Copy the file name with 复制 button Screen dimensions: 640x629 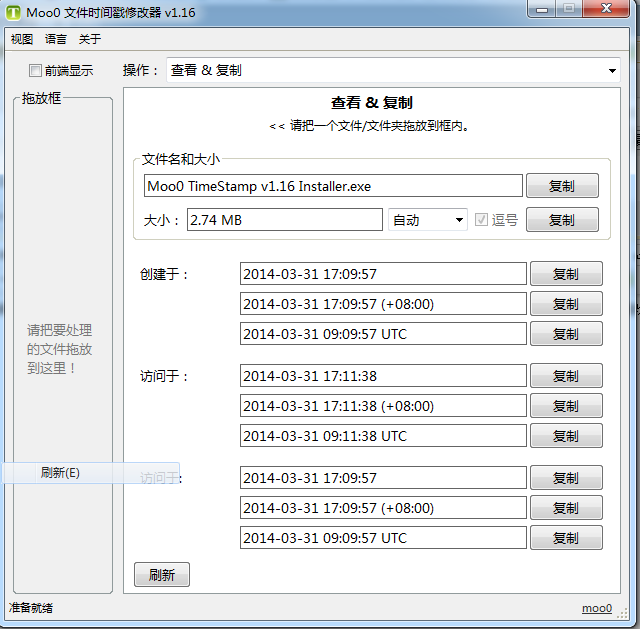[562, 186]
